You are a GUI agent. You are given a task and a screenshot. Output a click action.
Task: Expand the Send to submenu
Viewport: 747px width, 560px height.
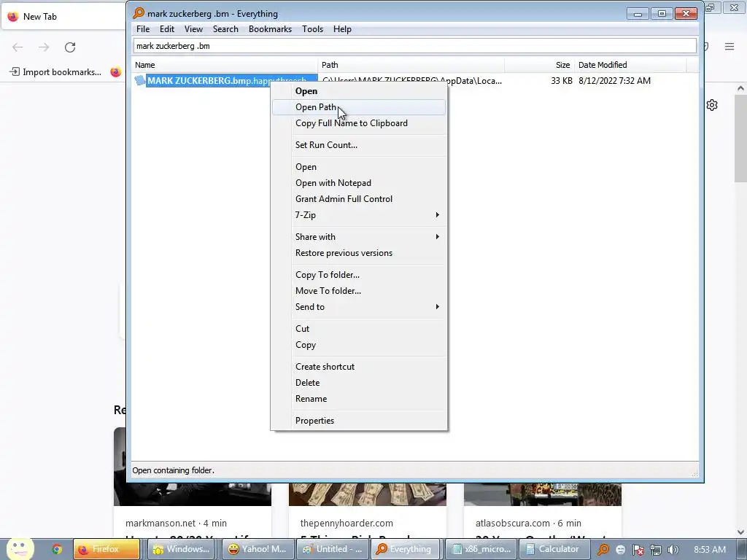pyautogui.click(x=359, y=307)
